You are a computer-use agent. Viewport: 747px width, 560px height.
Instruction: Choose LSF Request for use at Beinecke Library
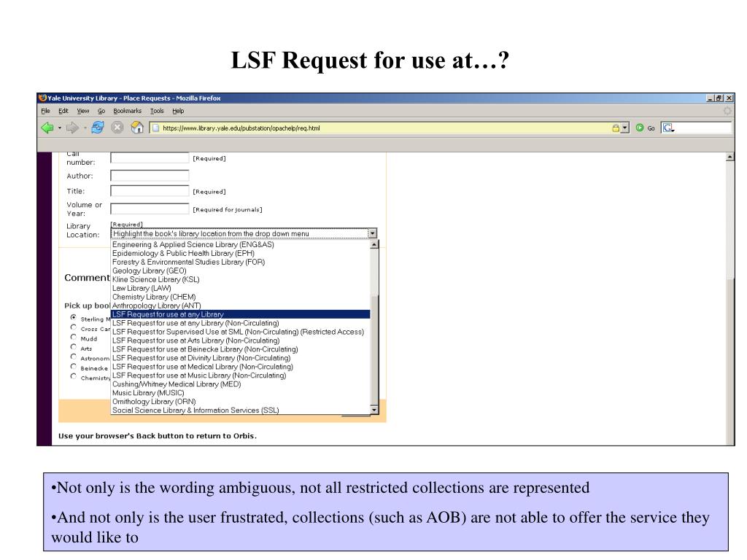[x=241, y=349]
